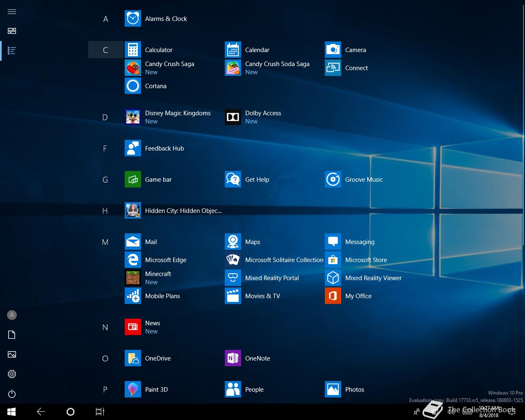This screenshot has height=420, width=525.
Task: Open the Power options button
Action: [x=12, y=394]
